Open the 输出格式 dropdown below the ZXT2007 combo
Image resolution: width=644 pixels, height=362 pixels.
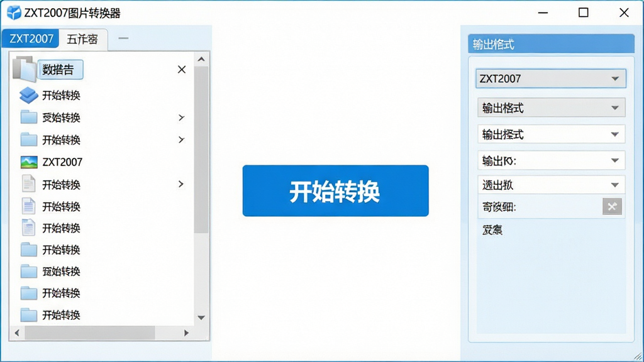click(551, 108)
